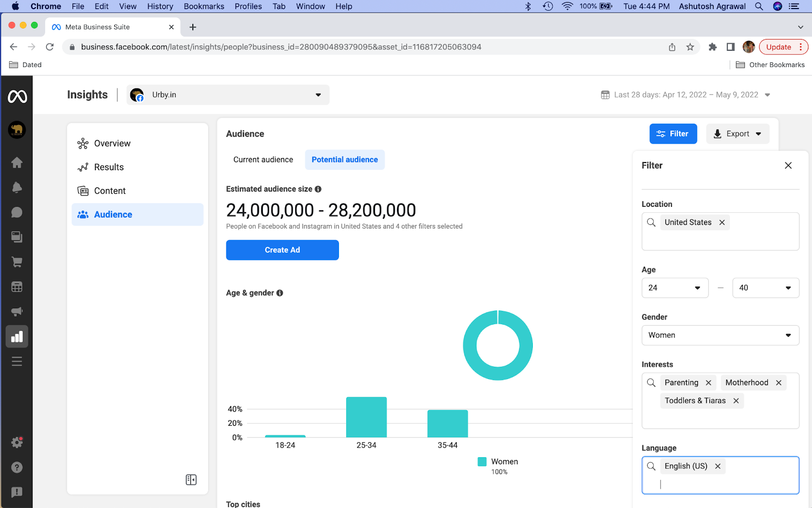Viewport: 812px width, 508px height.
Task: Open Notifications bell in sidebar
Action: (17, 187)
